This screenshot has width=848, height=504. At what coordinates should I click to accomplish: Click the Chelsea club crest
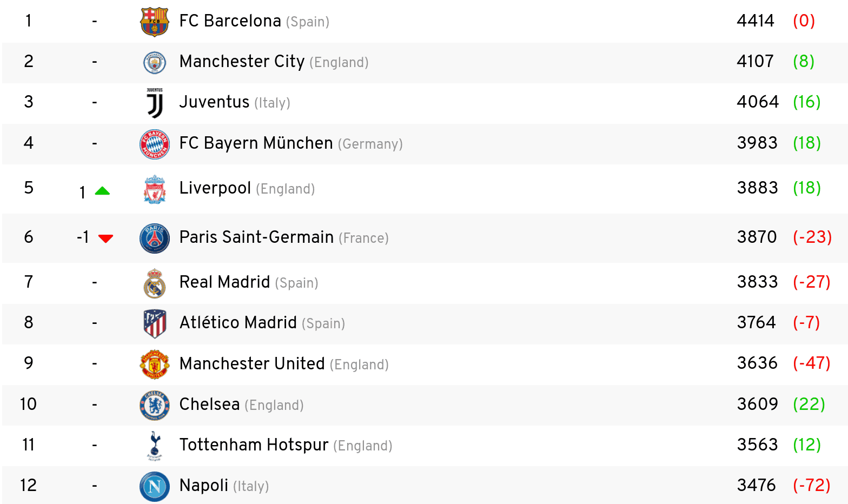[155, 405]
